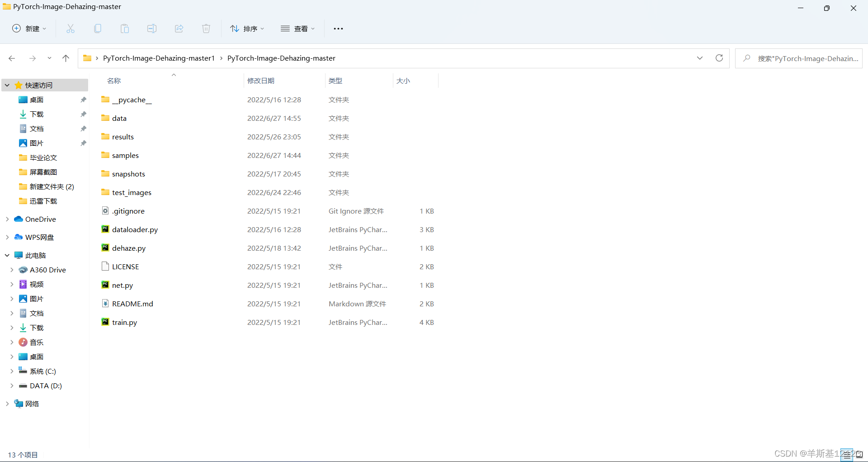Select the samples folder name
The width and height of the screenshot is (868, 462).
click(125, 155)
